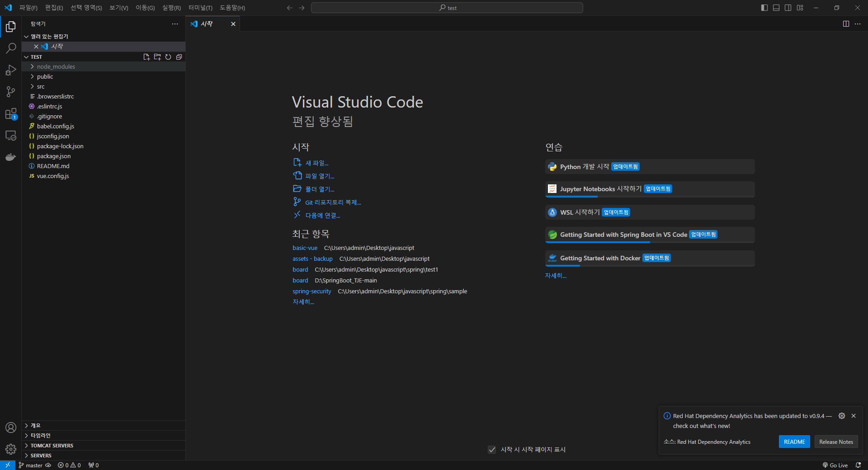
Task: Click the Release Notes button
Action: click(x=836, y=442)
